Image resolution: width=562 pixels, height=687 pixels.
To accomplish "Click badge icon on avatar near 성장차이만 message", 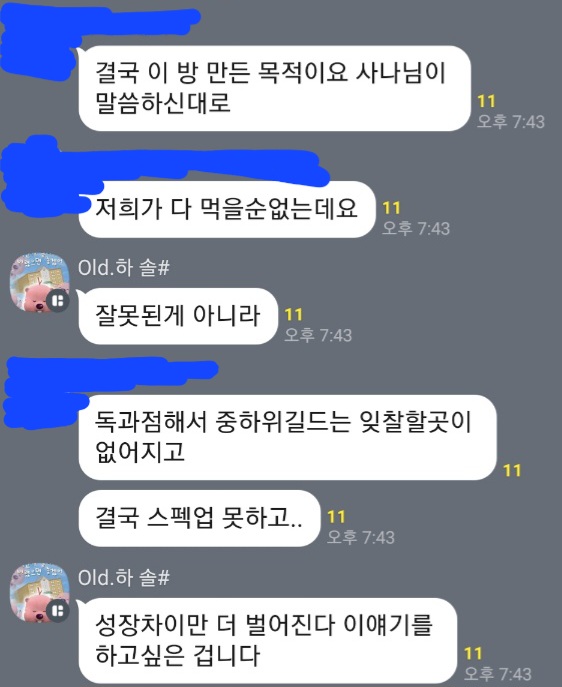I will pyautogui.click(x=58, y=611).
